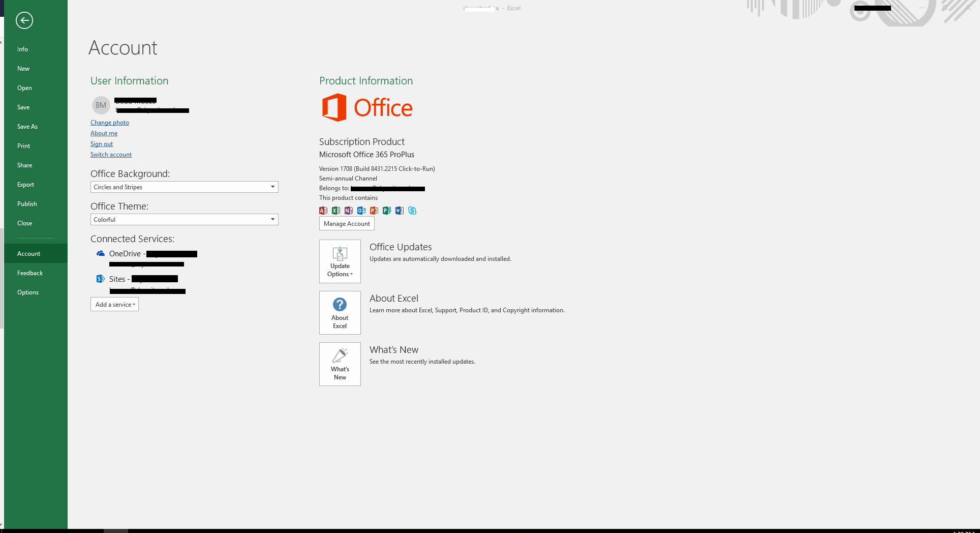Viewport: 980px width, 533px height.
Task: Select the Account tab
Action: pos(36,254)
